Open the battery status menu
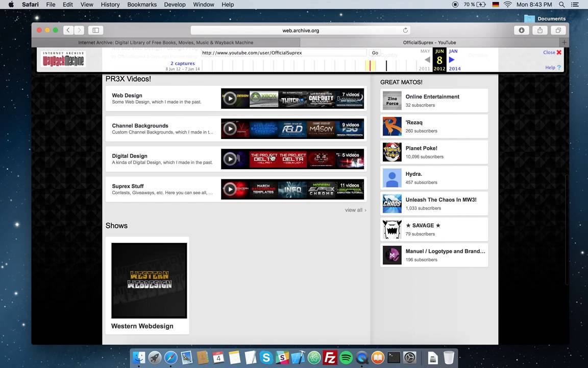The image size is (588, 368). (x=475, y=5)
